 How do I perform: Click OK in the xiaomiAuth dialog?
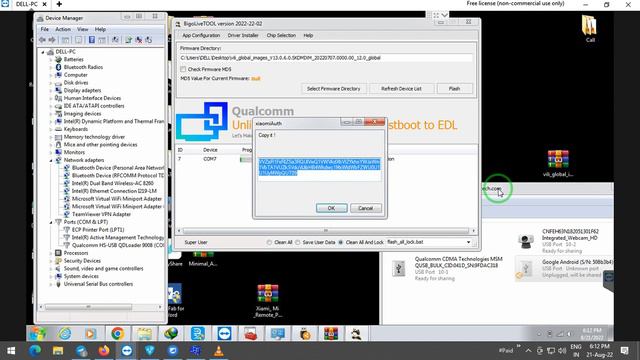pos(331,208)
